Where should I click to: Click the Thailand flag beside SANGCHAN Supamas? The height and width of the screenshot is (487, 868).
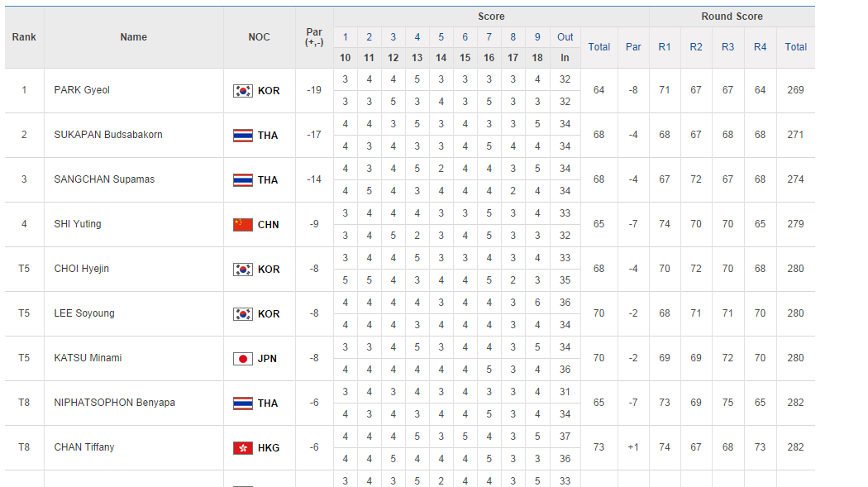242,180
